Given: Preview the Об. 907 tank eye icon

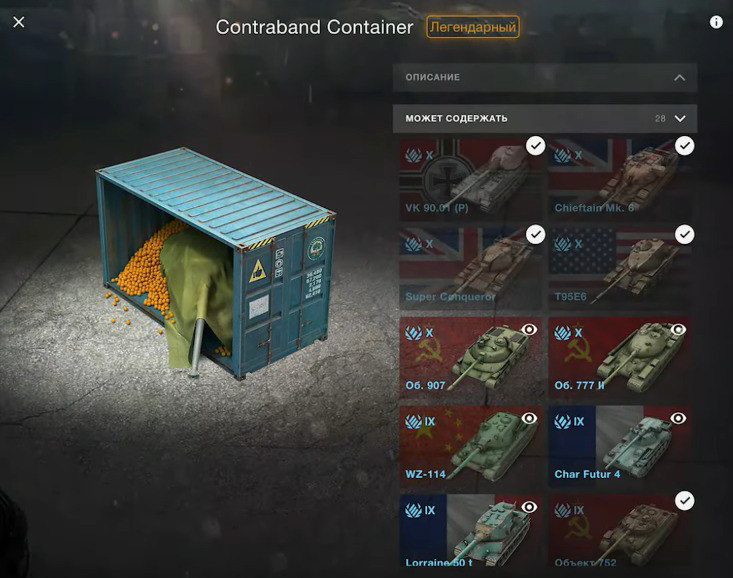Looking at the screenshot, I should pos(529,329).
